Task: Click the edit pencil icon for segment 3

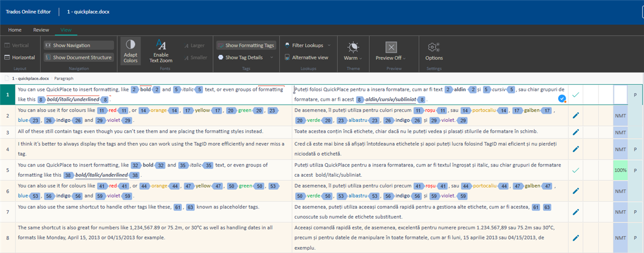Action: (x=575, y=132)
